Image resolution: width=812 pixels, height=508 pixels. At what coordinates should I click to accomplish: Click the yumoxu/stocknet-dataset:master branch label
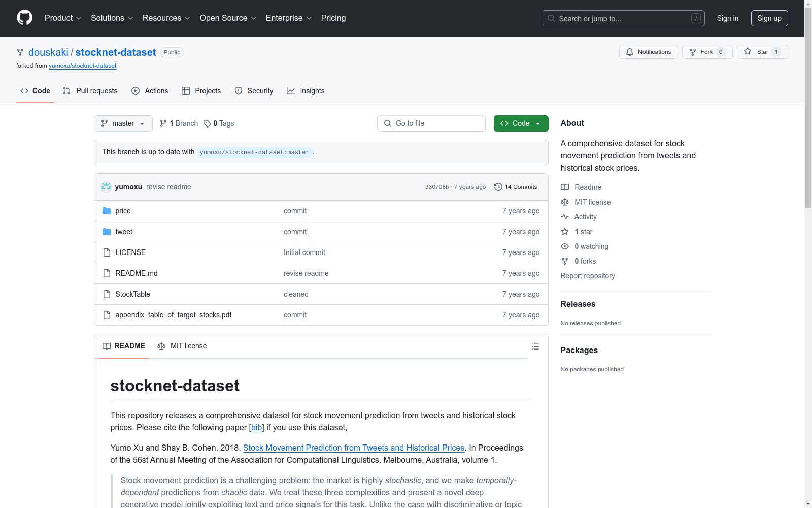254,152
